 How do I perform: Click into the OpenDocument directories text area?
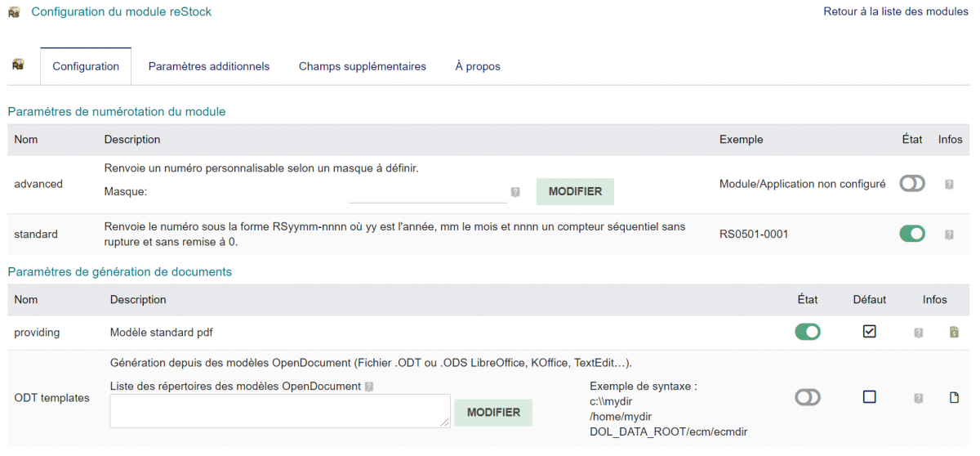pyautogui.click(x=279, y=410)
